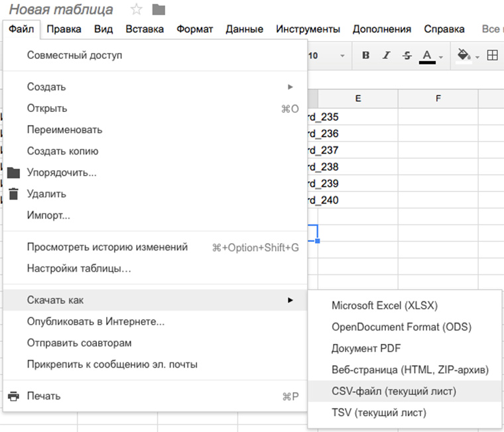Toggle italic text formatting
Image resolution: width=504 pixels, height=432 pixels.
click(386, 56)
